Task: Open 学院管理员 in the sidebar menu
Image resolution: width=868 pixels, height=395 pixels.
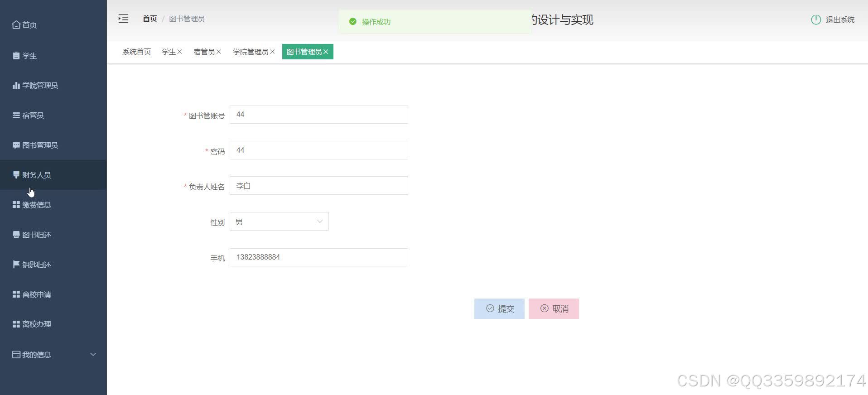Action: [53, 85]
